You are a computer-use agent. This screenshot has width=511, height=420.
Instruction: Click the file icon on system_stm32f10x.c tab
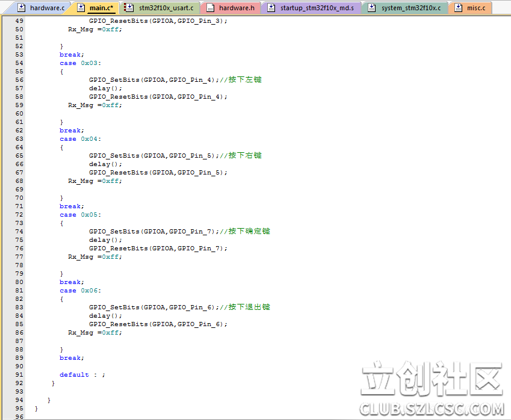tap(372, 8)
